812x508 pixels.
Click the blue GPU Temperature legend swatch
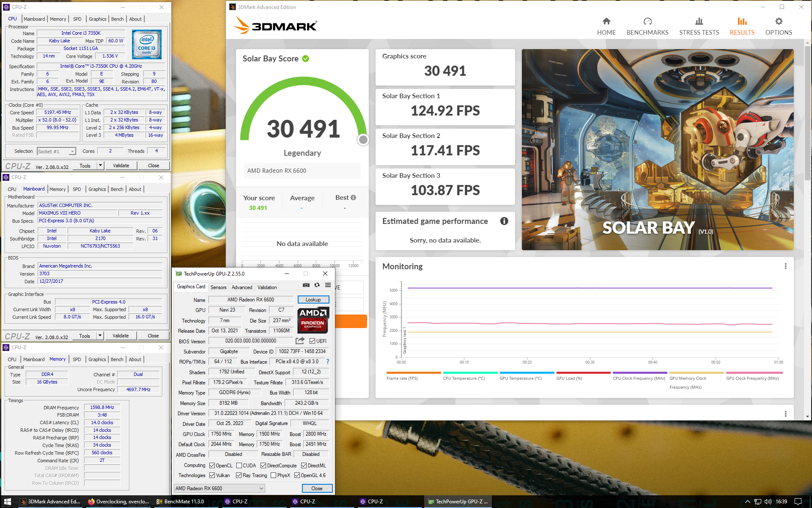pyautogui.click(x=527, y=373)
